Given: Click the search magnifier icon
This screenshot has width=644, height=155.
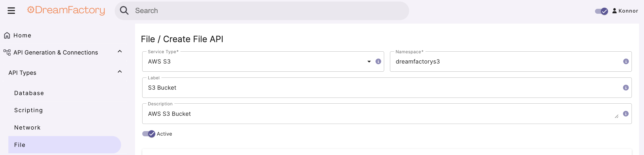Looking at the screenshot, I should point(124,11).
